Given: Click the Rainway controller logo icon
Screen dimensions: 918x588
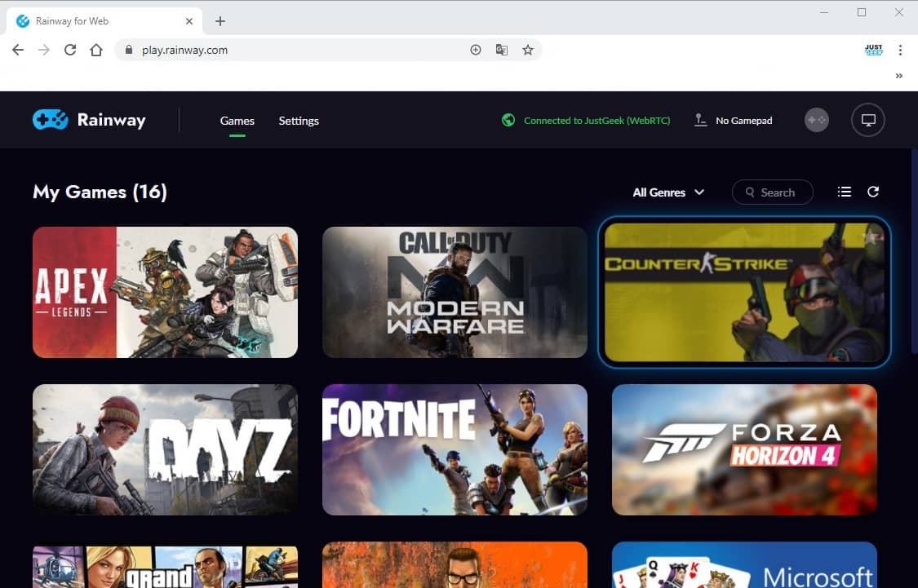Looking at the screenshot, I should pos(51,120).
